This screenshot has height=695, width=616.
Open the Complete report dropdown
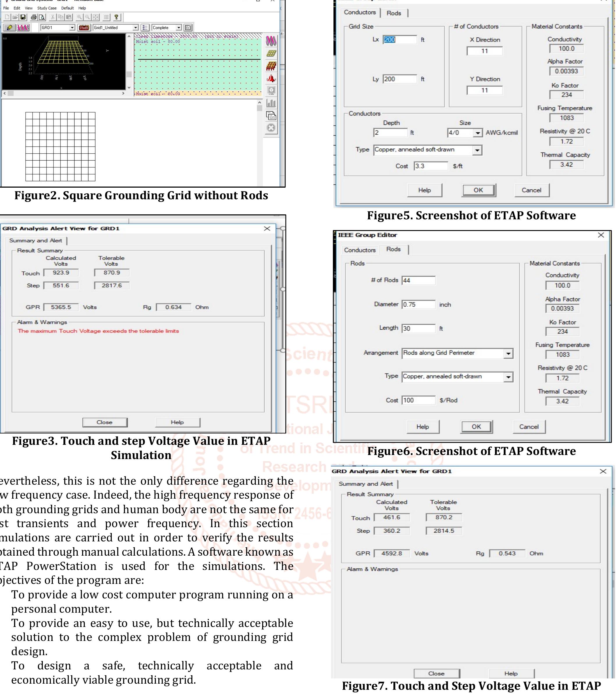pos(179,28)
